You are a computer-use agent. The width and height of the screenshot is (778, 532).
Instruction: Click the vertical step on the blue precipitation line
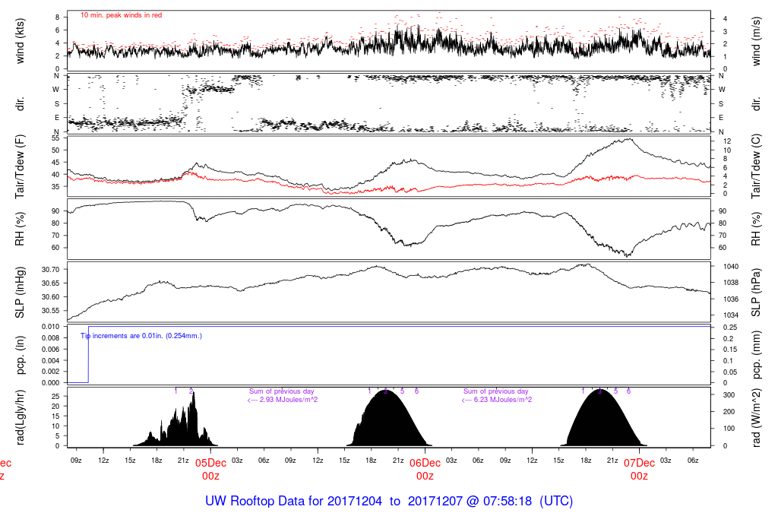tap(88, 354)
